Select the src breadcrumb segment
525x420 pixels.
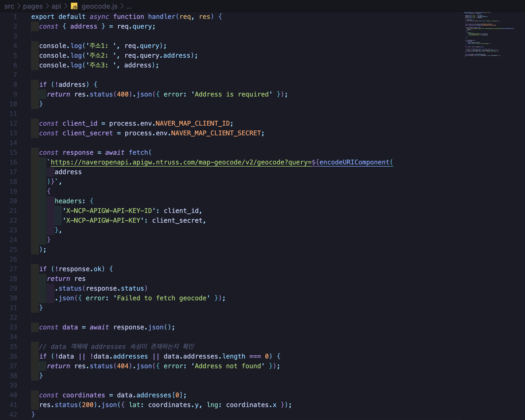coord(9,6)
